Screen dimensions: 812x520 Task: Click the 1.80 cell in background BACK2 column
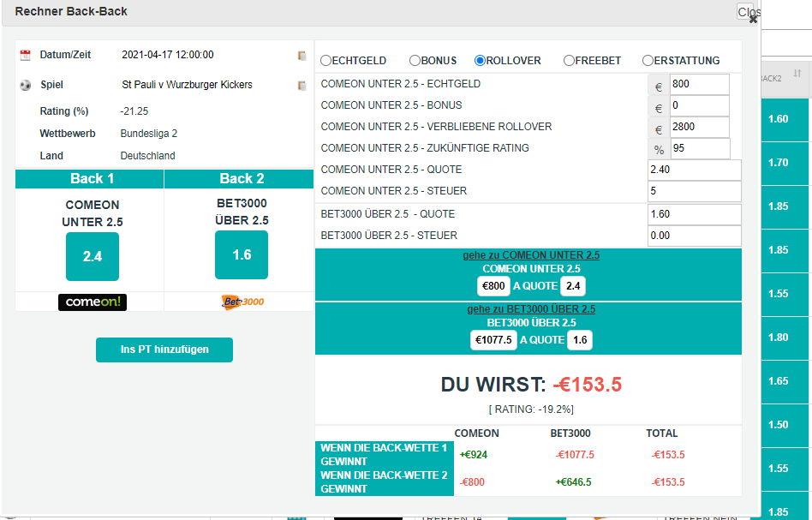point(785,338)
